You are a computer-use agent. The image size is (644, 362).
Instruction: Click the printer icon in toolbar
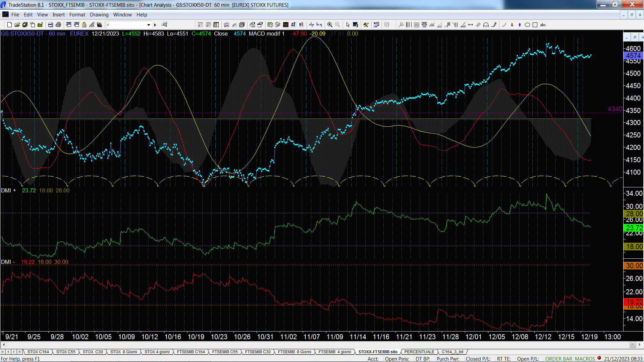(58, 25)
